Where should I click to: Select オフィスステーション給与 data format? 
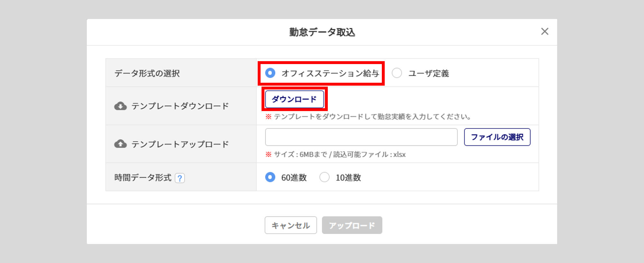(270, 73)
